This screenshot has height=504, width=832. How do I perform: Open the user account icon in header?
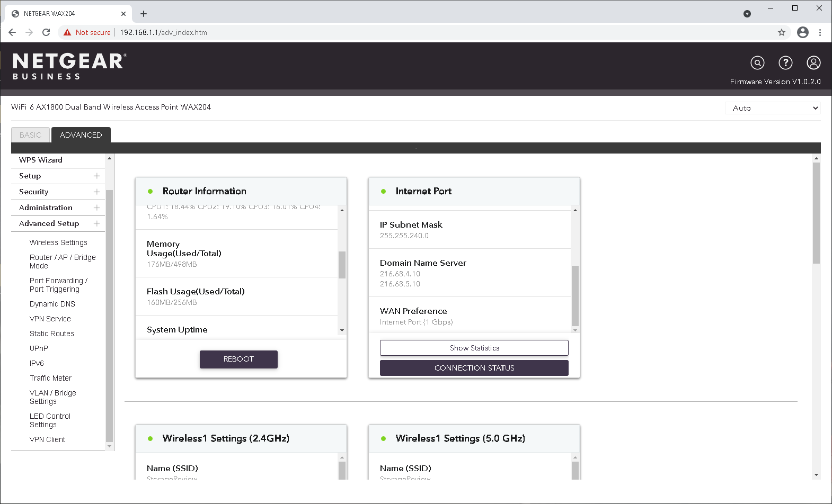tap(813, 63)
